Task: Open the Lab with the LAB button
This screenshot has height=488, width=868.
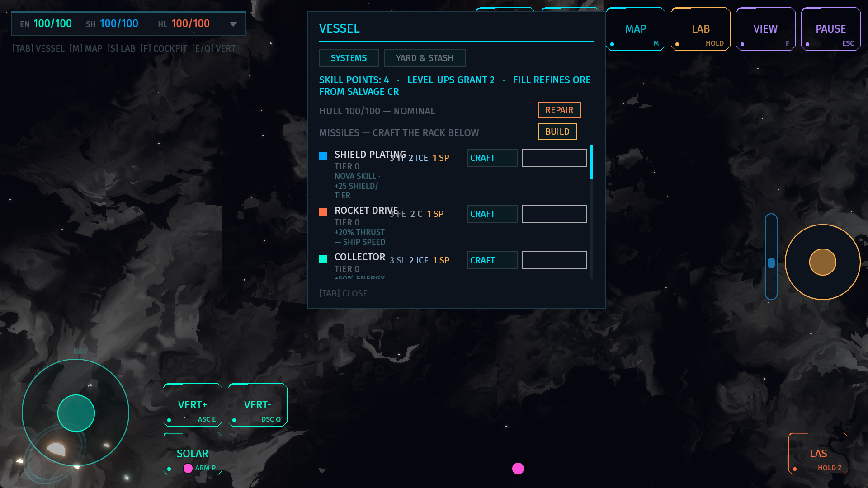Action: click(x=700, y=29)
